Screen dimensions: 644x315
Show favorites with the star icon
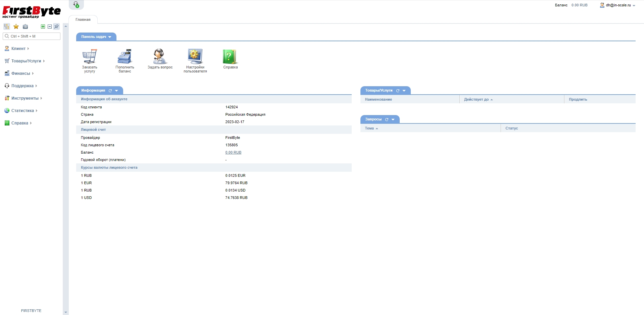(16, 27)
